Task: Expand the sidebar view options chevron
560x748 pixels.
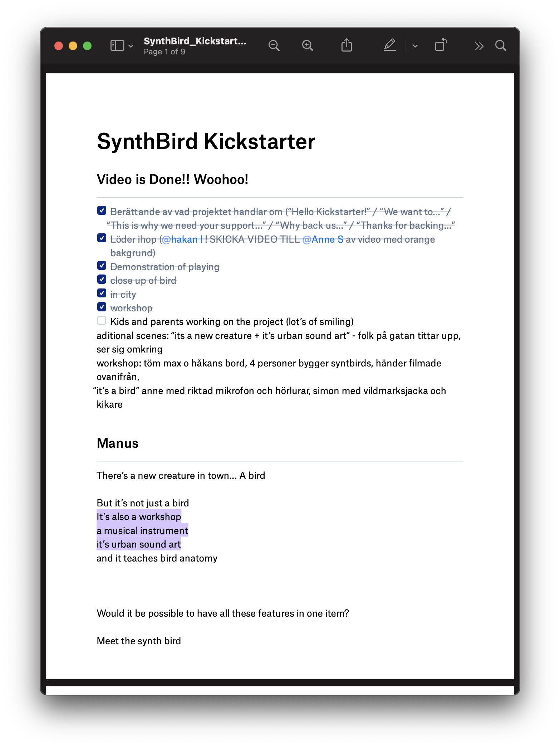Action: click(x=131, y=46)
